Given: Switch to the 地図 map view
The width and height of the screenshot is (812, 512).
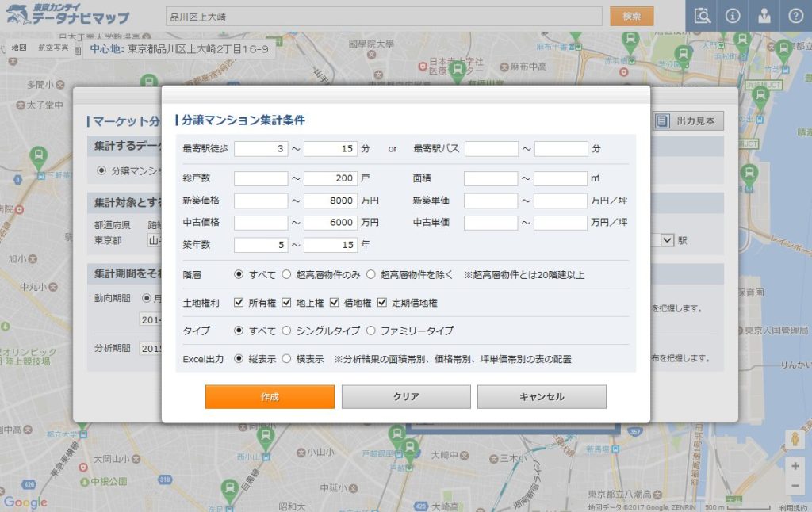Looking at the screenshot, I should coord(19,48).
